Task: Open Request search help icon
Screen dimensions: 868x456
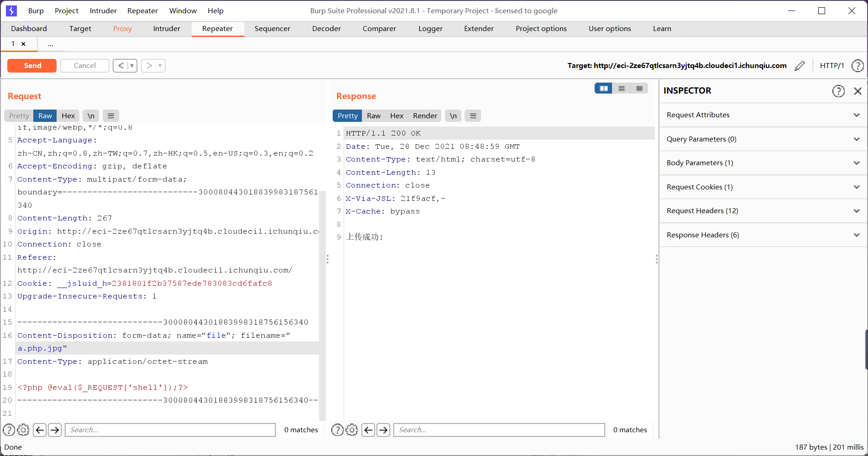Action: tap(9, 430)
